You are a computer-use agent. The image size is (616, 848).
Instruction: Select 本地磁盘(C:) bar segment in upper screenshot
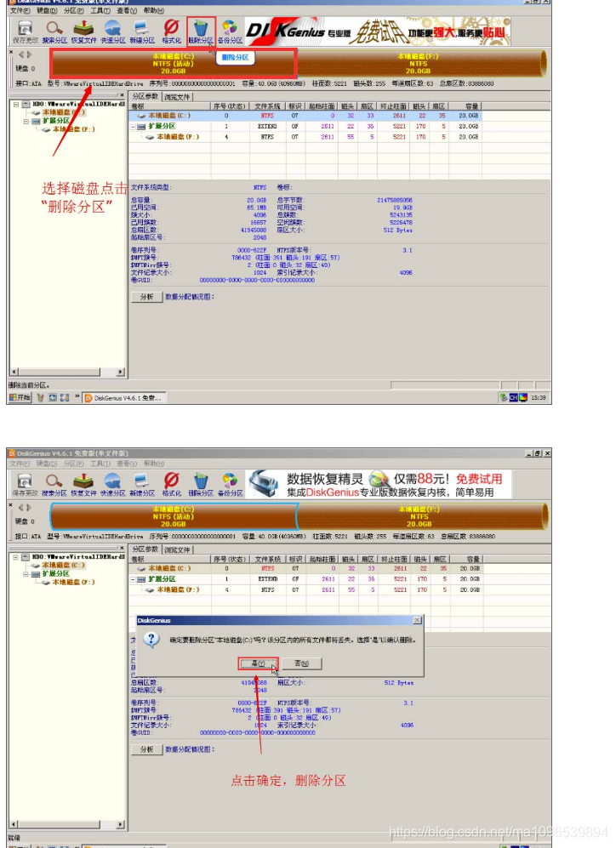coord(173,63)
